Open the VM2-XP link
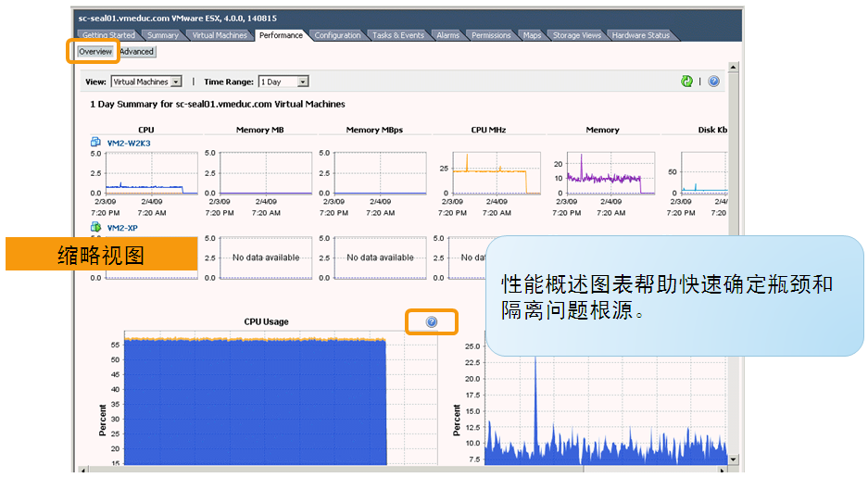 (122, 228)
